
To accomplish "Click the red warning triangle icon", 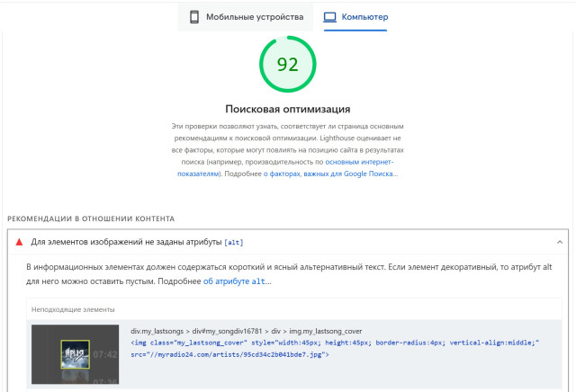I will [19, 242].
